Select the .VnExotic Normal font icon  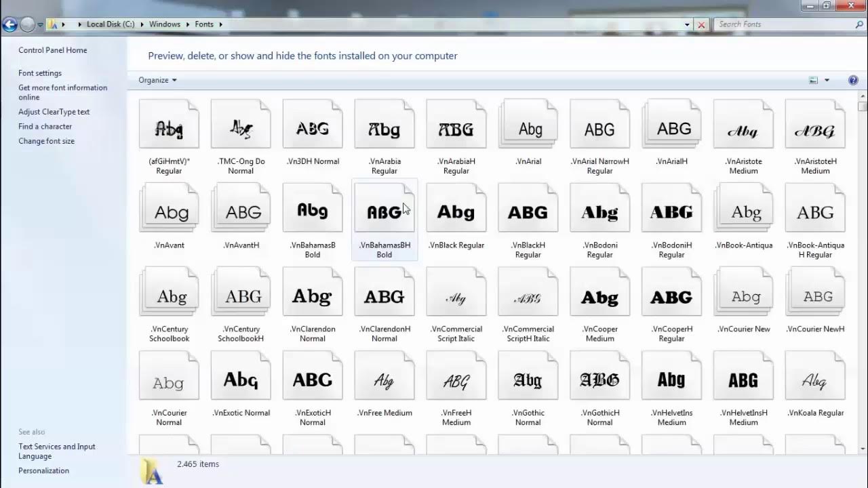pos(241,375)
